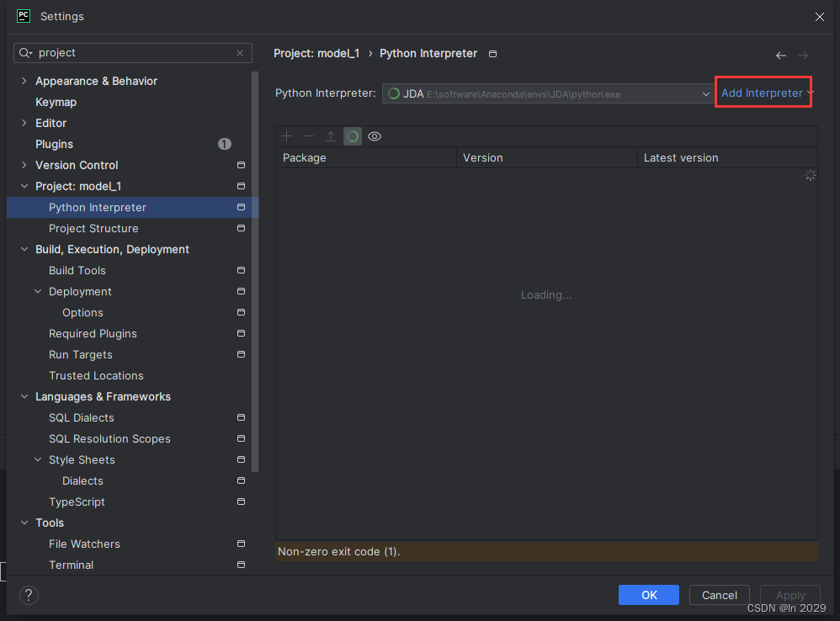Click the Apply button
840x621 pixels.
point(790,595)
